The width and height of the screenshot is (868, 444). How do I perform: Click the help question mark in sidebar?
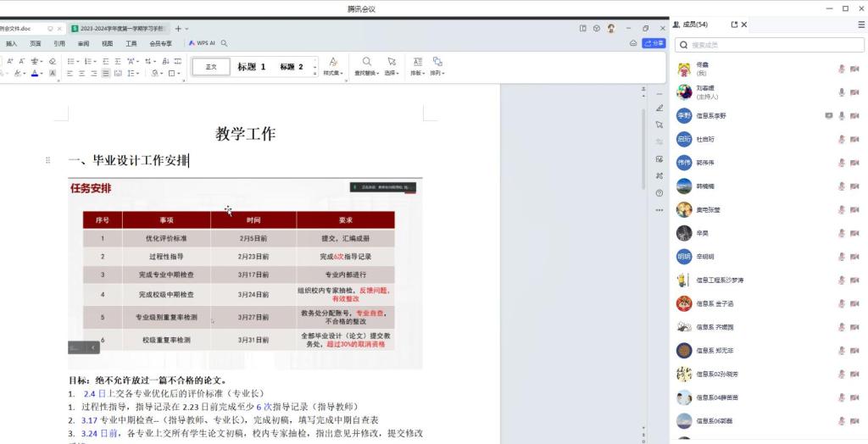pyautogui.click(x=659, y=192)
